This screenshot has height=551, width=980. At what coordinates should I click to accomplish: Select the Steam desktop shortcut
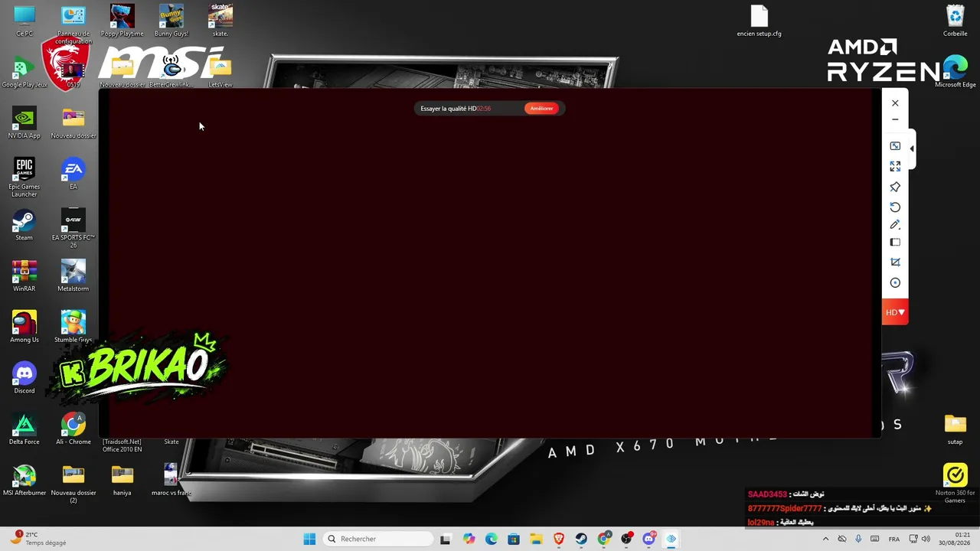[24, 225]
